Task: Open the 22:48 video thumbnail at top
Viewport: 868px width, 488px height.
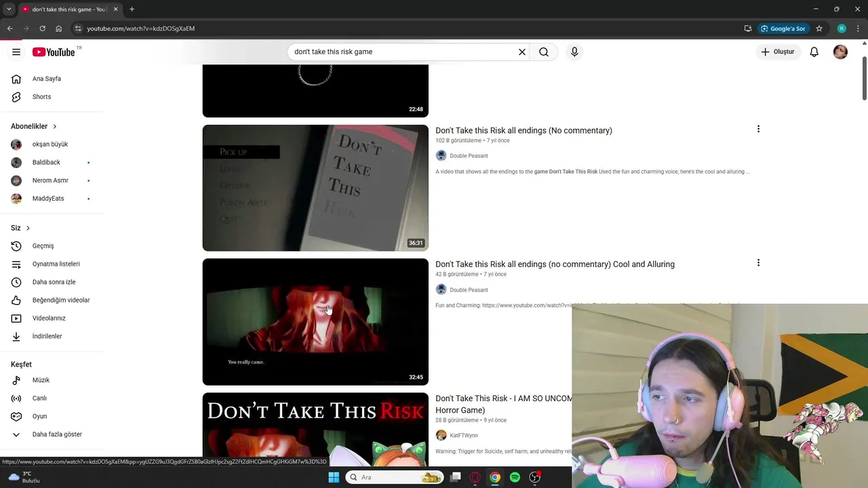Action: [x=315, y=91]
